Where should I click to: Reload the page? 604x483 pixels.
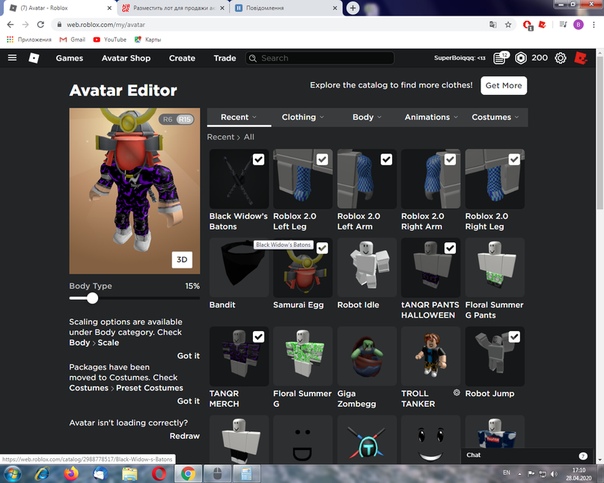[40, 25]
